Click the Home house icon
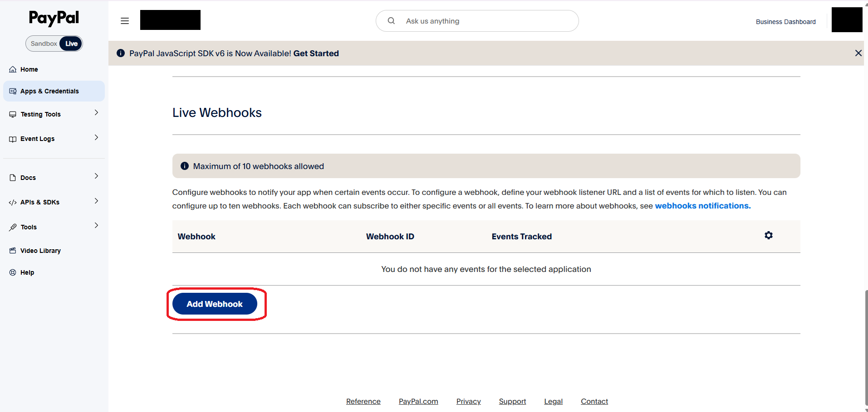 coord(13,69)
